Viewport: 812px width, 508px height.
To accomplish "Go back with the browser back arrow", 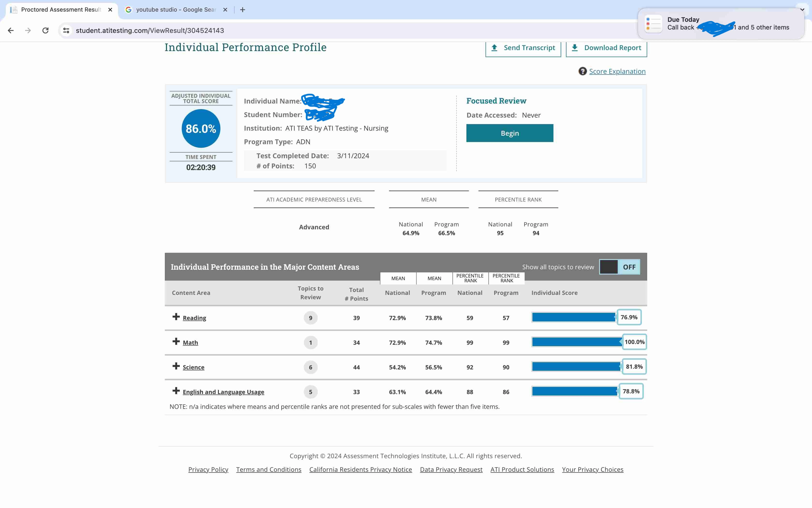I will [11, 31].
